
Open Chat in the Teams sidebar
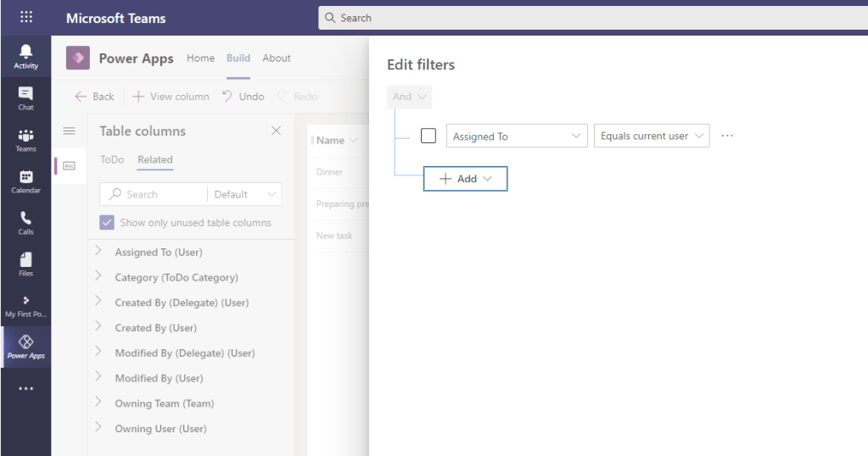(x=25, y=98)
